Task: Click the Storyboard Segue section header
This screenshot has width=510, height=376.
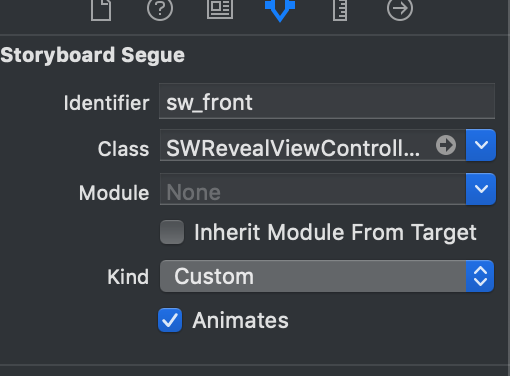Action: click(x=93, y=55)
